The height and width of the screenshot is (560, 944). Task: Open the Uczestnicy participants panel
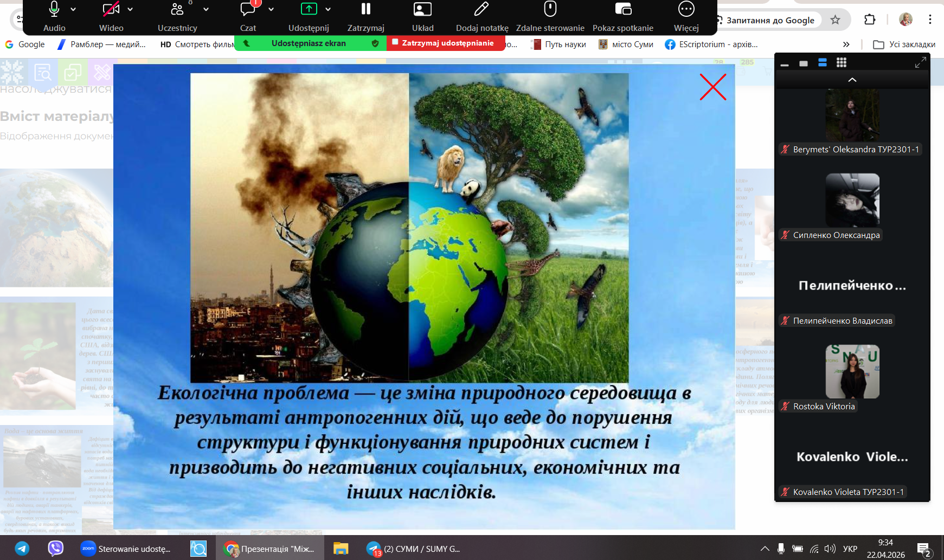[x=177, y=9]
